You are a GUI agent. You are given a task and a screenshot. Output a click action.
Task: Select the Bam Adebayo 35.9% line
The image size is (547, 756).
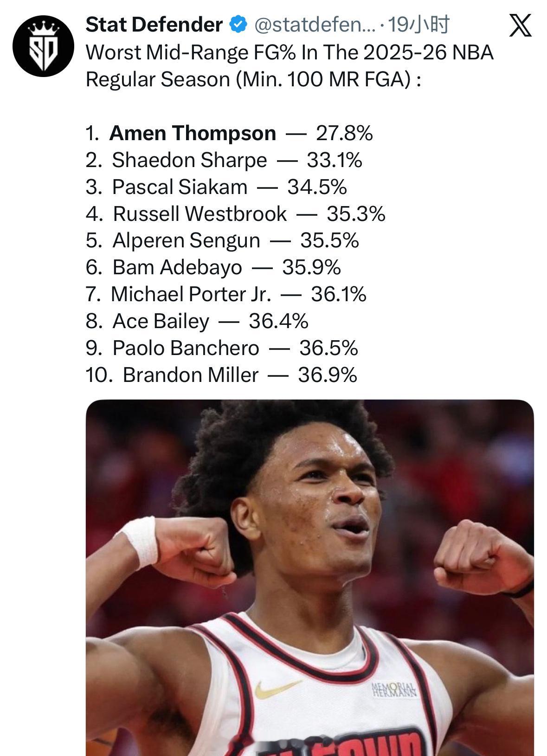213,267
